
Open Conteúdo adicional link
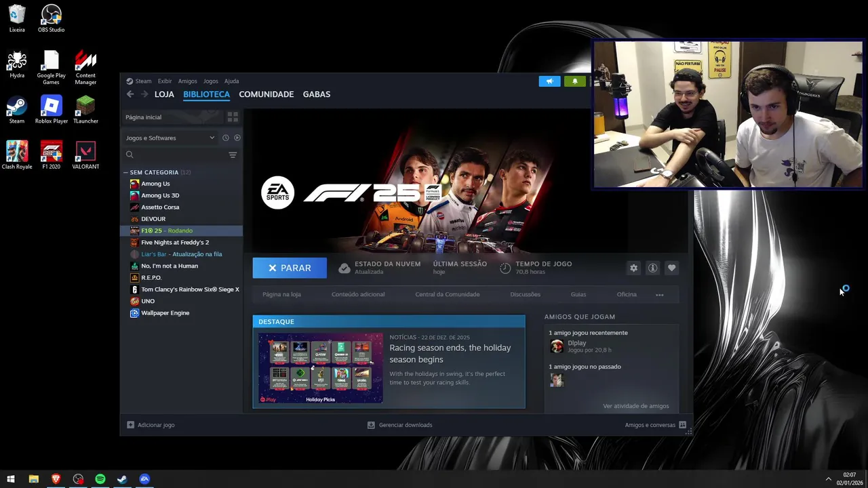tap(358, 294)
